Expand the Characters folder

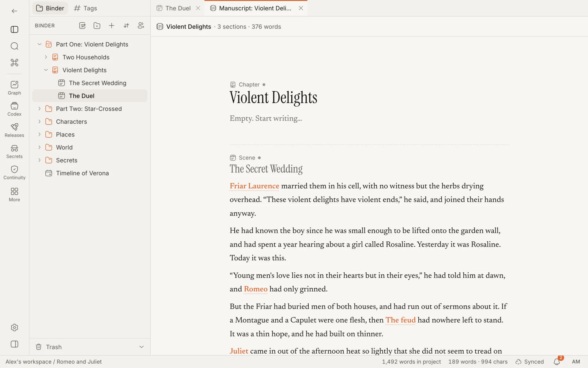(40, 122)
